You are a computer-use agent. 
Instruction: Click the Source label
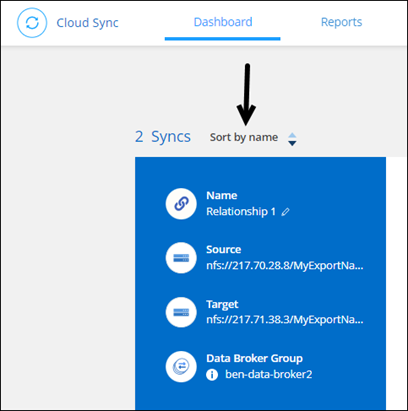point(223,250)
